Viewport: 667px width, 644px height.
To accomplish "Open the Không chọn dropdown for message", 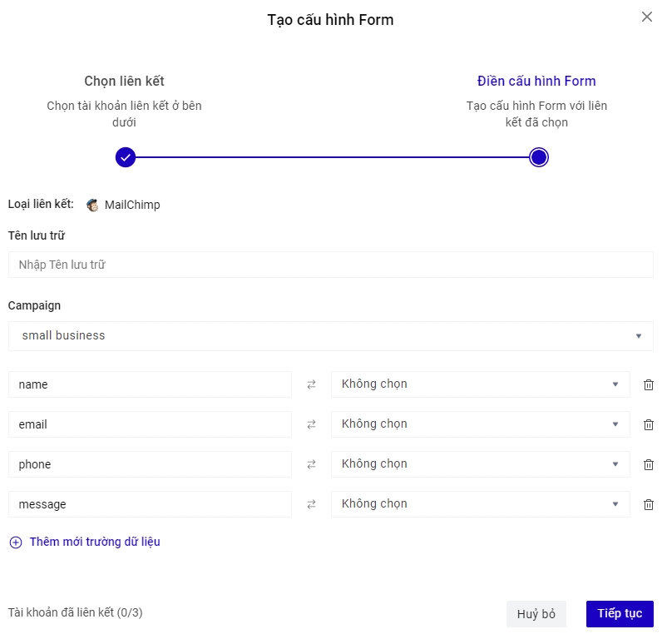I will coord(480,504).
